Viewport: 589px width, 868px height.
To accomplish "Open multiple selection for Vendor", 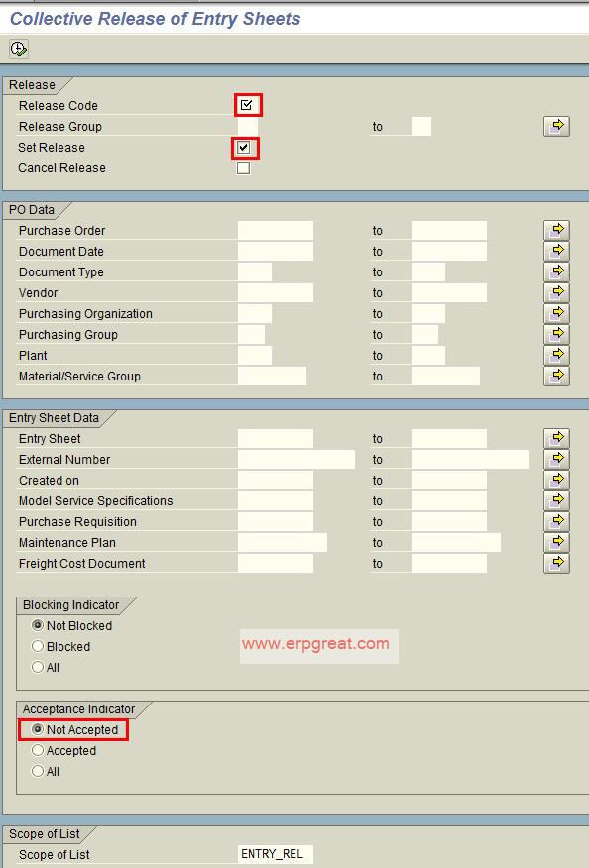I will click(x=556, y=293).
